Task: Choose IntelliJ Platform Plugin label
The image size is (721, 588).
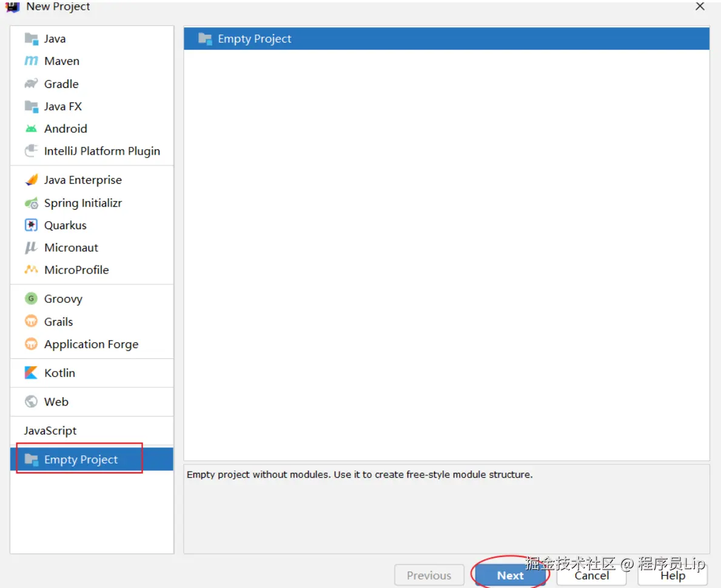Action: coord(102,152)
